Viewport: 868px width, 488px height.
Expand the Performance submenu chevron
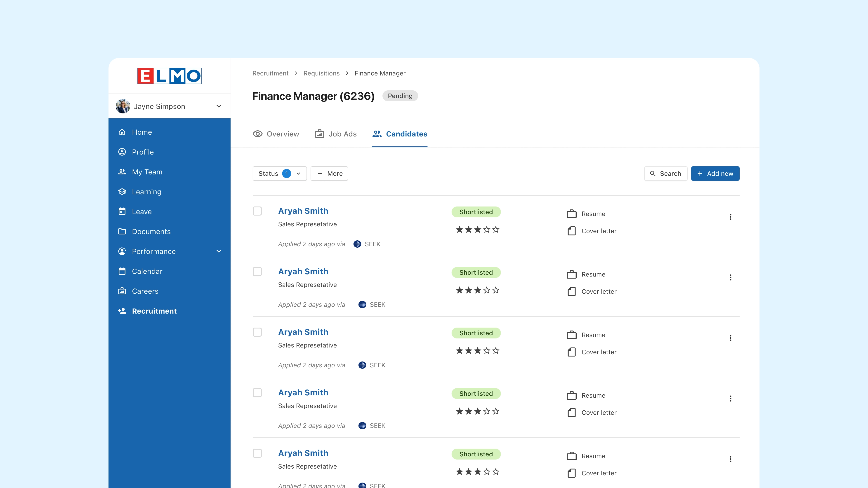click(219, 251)
